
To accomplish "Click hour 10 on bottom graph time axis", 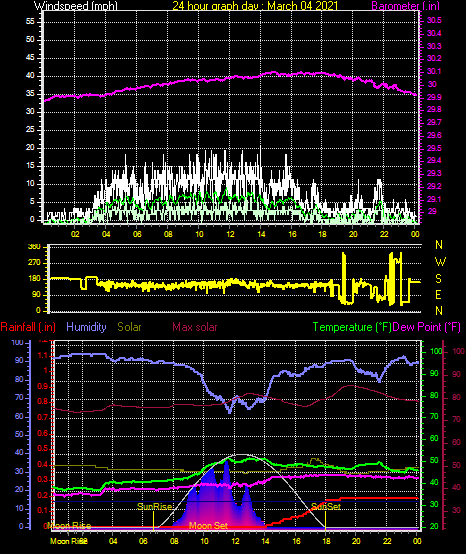I will coord(204,541).
